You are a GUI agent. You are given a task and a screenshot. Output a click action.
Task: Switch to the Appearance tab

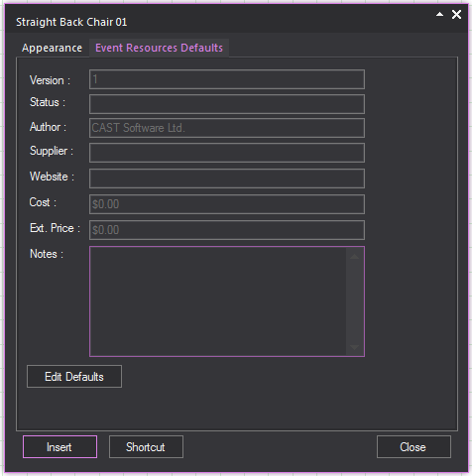[52, 48]
